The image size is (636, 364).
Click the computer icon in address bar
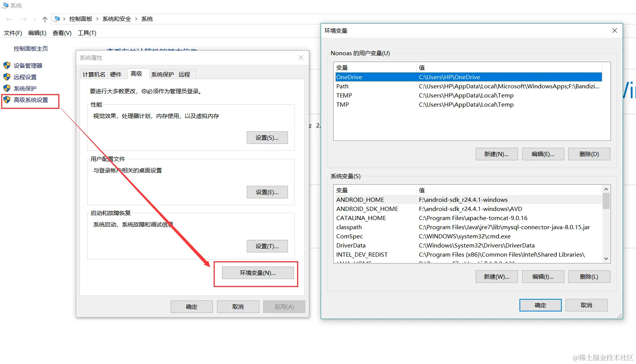pyautogui.click(x=57, y=19)
